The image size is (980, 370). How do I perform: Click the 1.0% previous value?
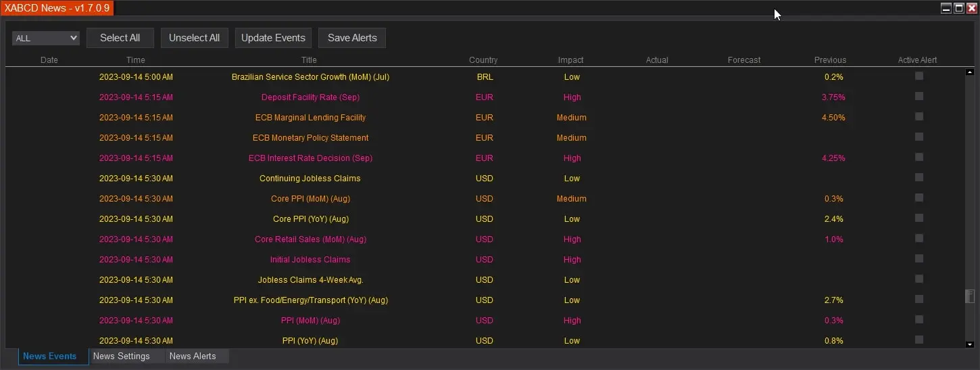coord(833,239)
